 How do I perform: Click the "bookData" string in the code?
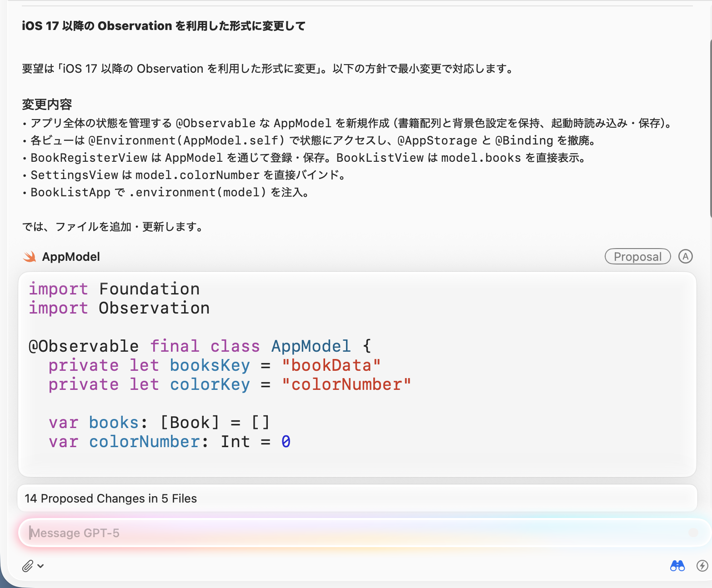tap(331, 365)
